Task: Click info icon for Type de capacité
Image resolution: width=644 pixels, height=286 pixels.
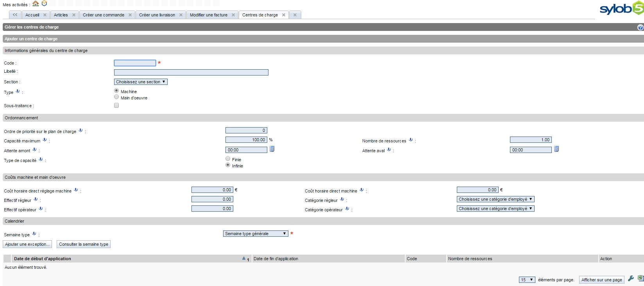Action: 41,160
